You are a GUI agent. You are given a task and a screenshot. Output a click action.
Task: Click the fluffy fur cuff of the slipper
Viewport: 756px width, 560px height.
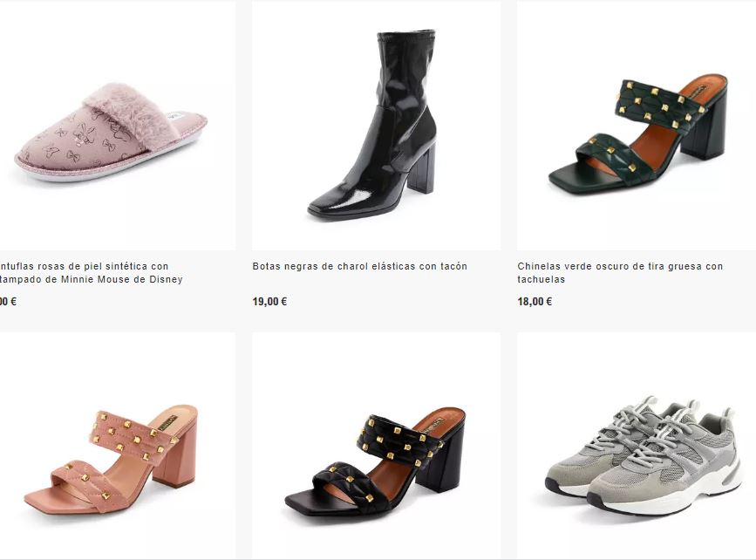131,105
